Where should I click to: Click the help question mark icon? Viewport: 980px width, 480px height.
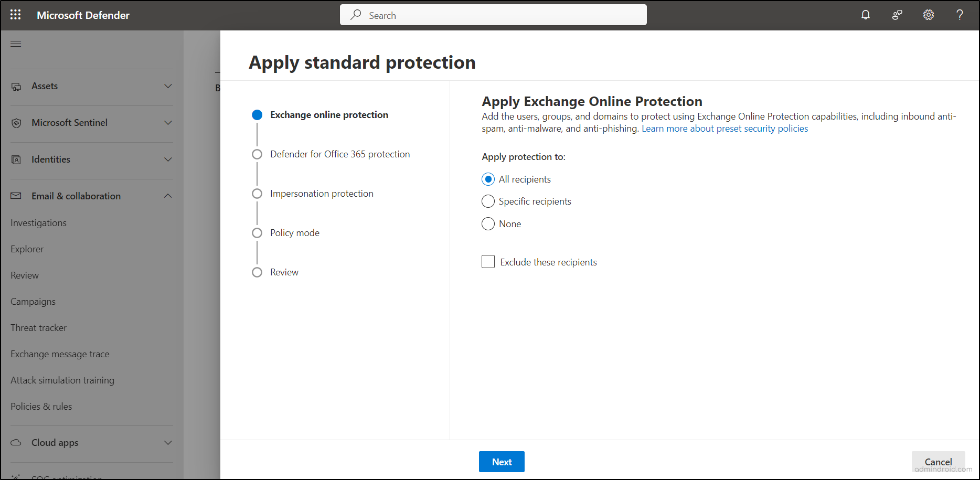[x=960, y=15]
